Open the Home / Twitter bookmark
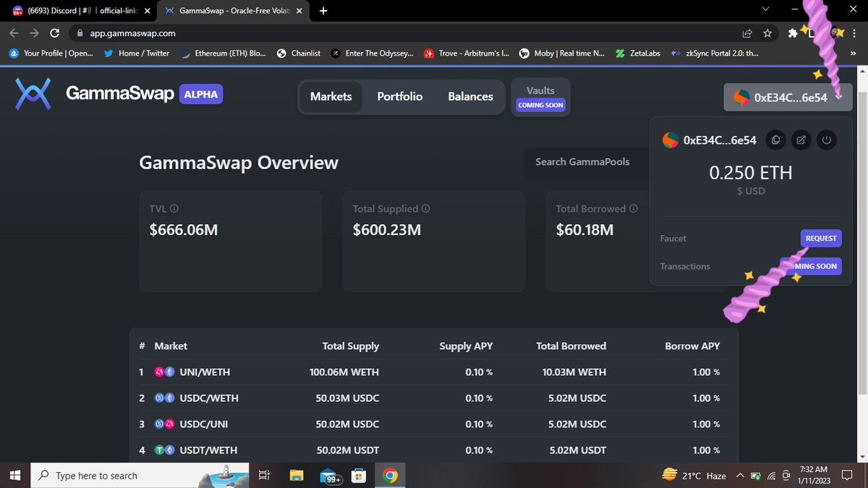 pyautogui.click(x=137, y=53)
